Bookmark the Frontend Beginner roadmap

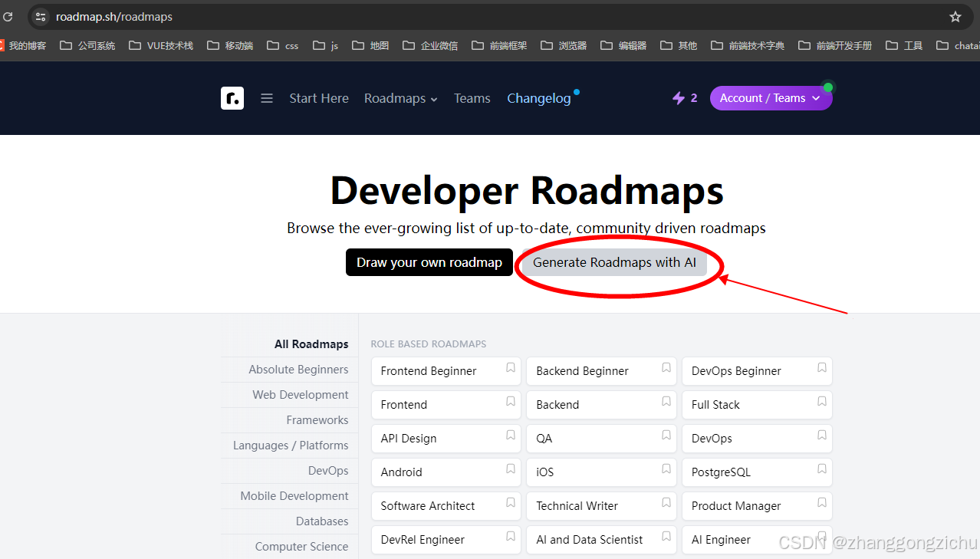(511, 368)
